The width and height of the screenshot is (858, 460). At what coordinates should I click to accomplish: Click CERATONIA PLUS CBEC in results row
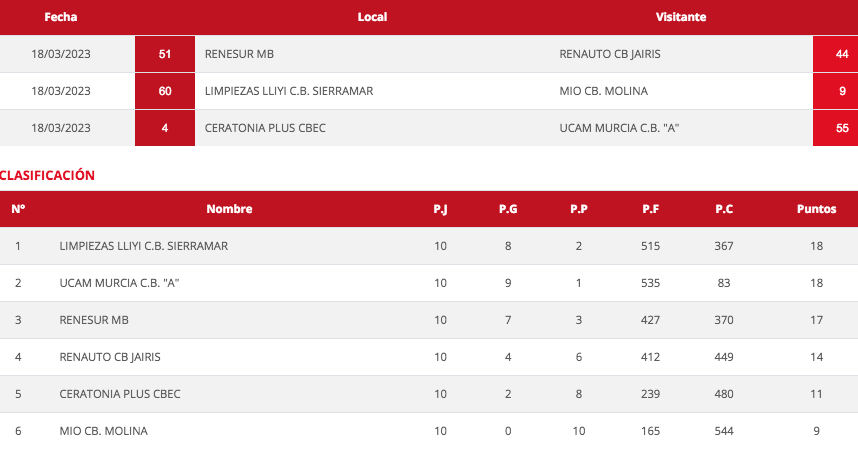[x=265, y=128]
